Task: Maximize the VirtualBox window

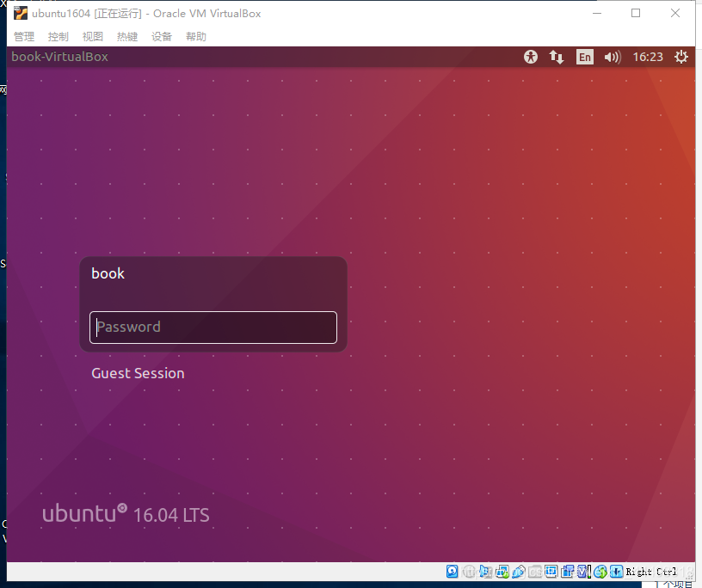Action: pyautogui.click(x=636, y=14)
